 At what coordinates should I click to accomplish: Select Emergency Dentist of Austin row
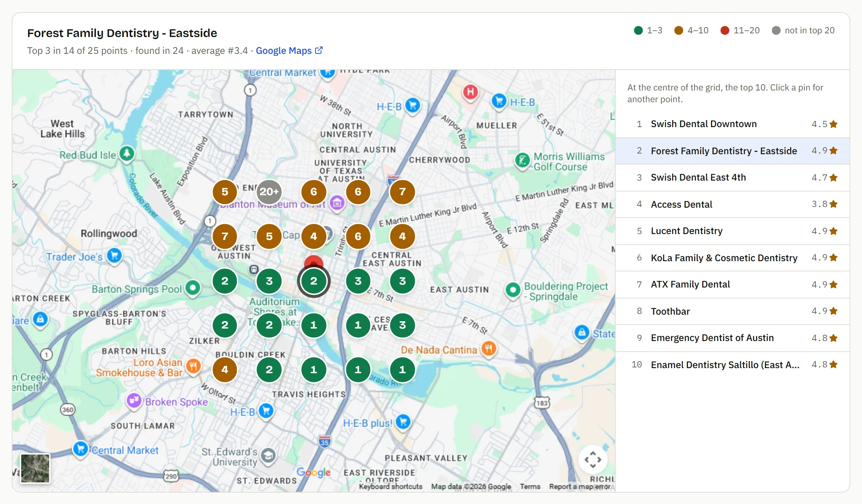point(733,338)
